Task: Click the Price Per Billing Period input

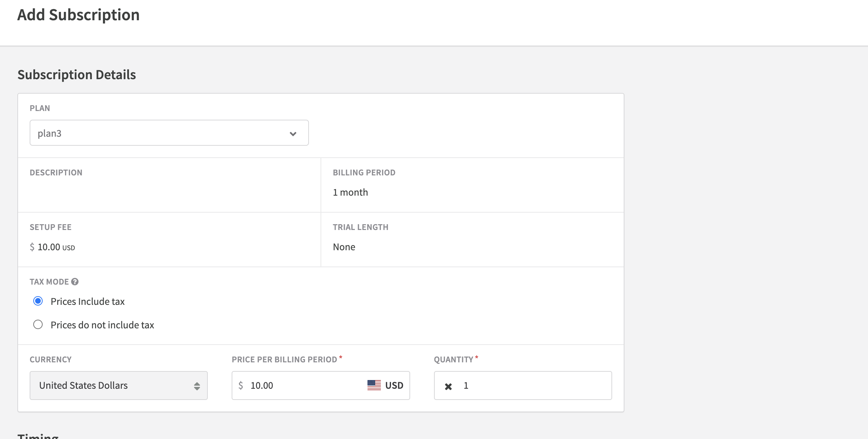Action: 304,385
